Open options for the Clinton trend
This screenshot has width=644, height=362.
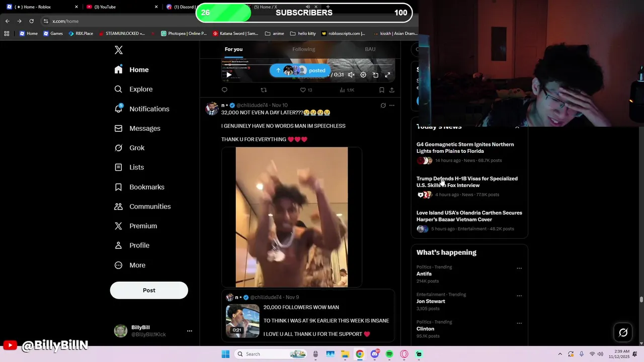(x=519, y=323)
